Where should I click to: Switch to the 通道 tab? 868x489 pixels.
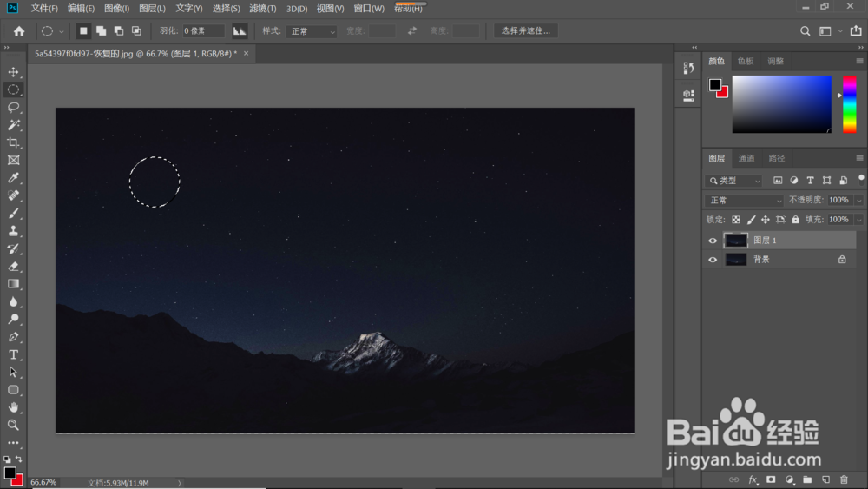pos(746,158)
